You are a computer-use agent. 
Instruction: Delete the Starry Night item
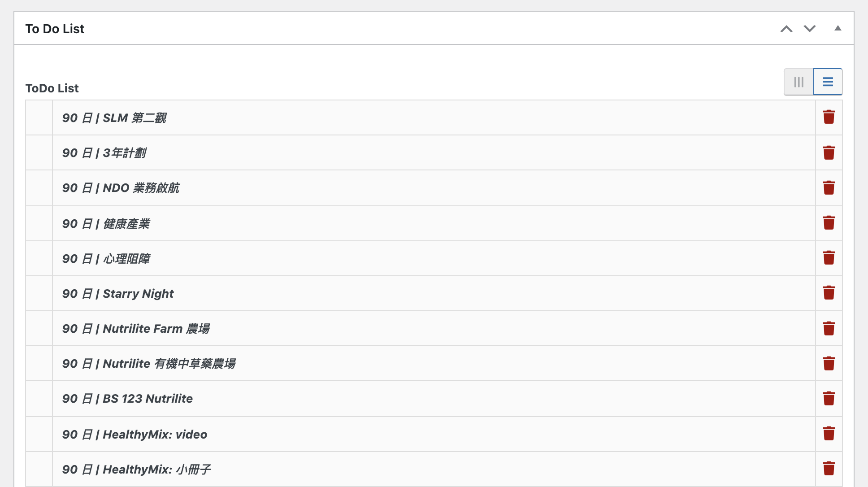point(829,292)
